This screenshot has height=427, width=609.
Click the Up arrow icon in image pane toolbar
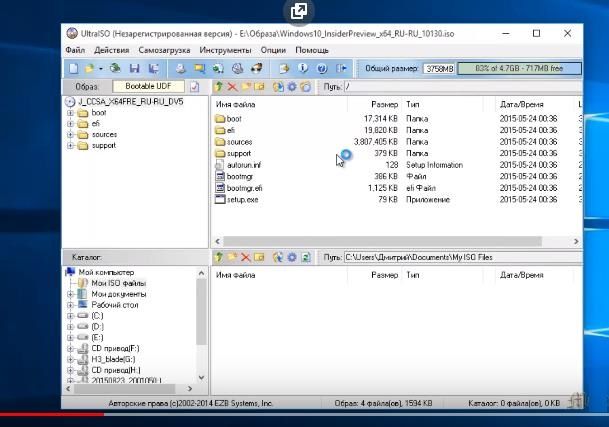point(219,86)
